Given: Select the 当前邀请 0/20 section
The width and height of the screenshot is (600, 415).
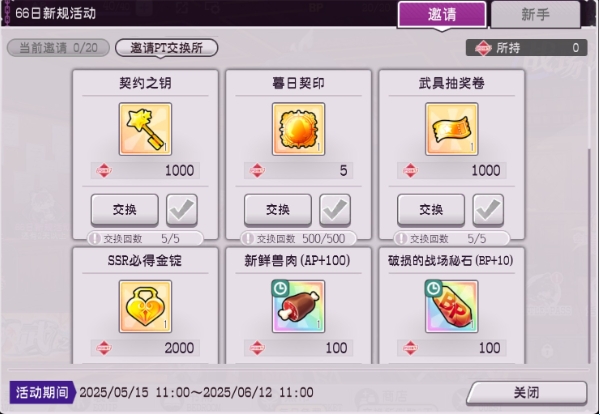Looking at the screenshot, I should [58, 48].
